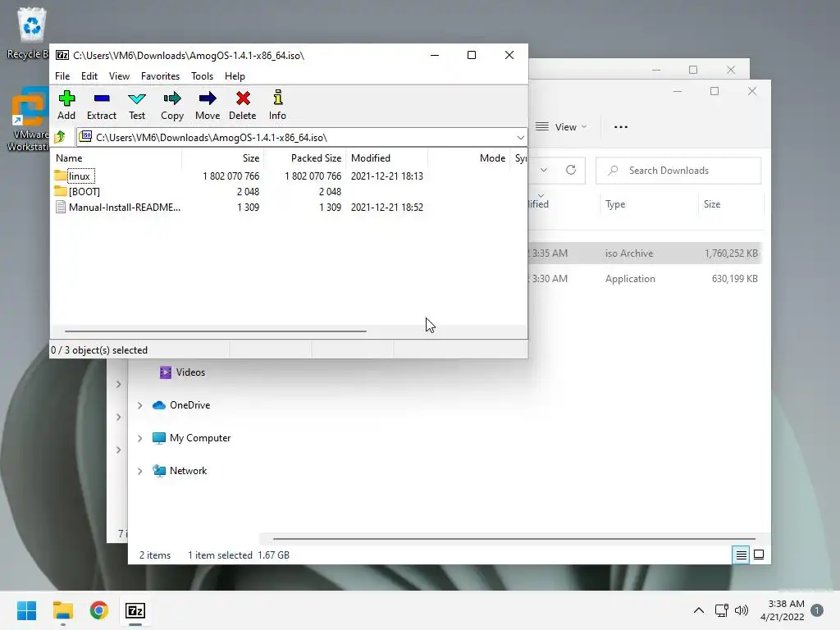Screen dimensions: 840x630
Task: Open the clock showing 3:38 AM
Action: point(782,610)
